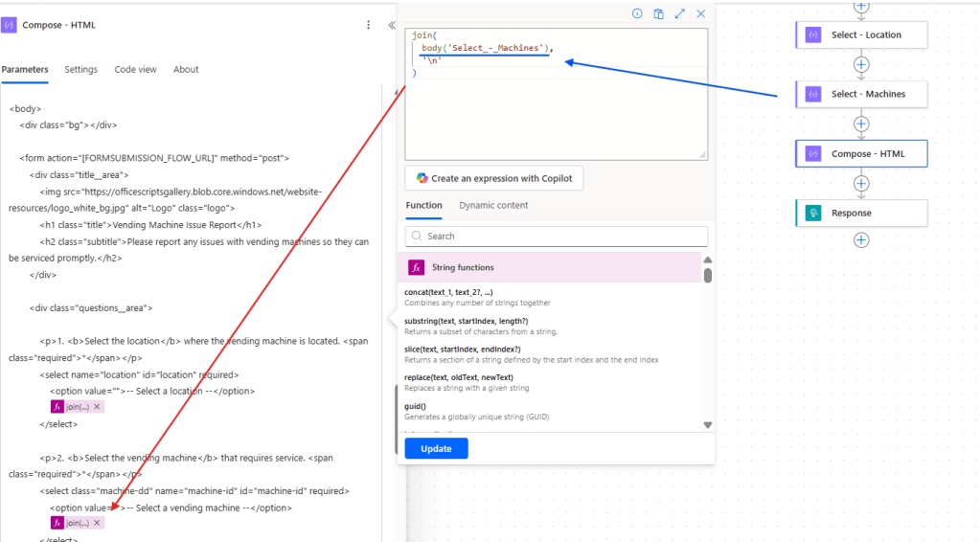
Task: Click the Compose - HTML node icon on the canvas
Action: pyautogui.click(x=812, y=153)
